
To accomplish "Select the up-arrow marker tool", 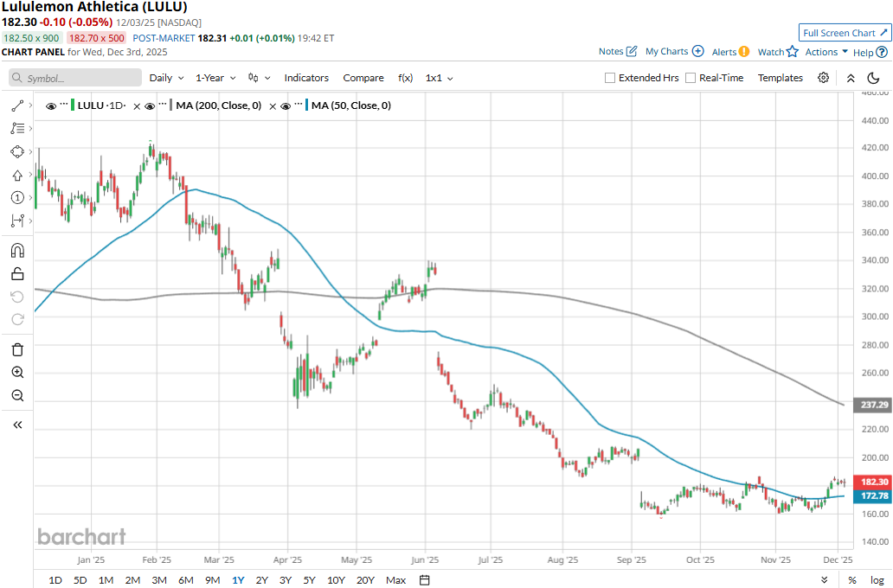I will pyautogui.click(x=17, y=176).
